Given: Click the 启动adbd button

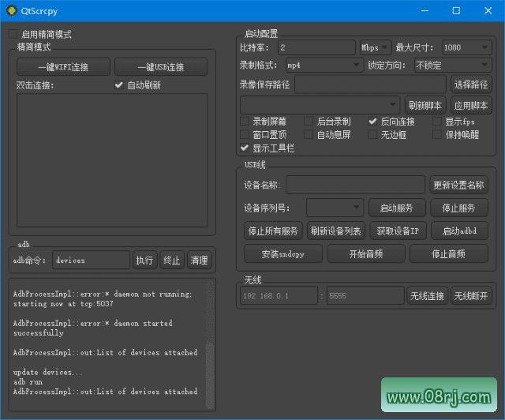Looking at the screenshot, I should 459,231.
